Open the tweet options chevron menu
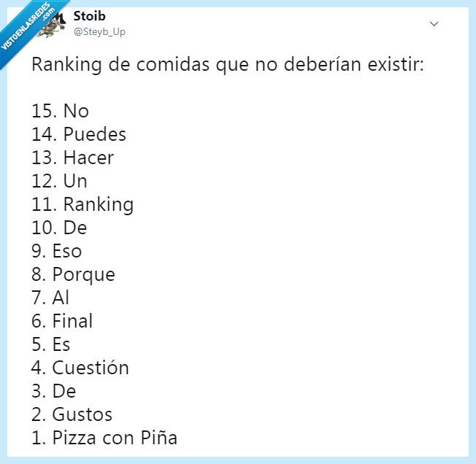This screenshot has height=464, width=476. [434, 24]
